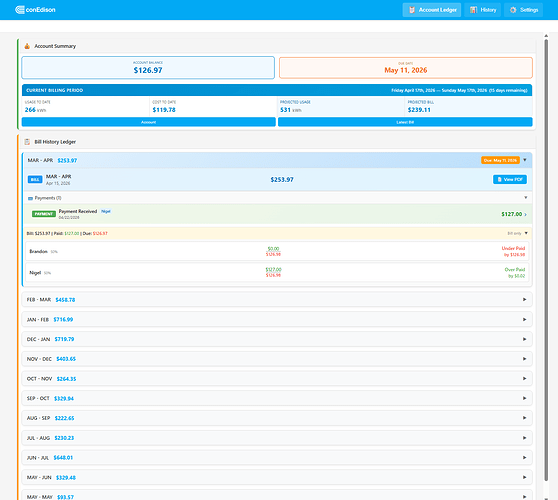Click the Latest Bill button

tap(405, 122)
